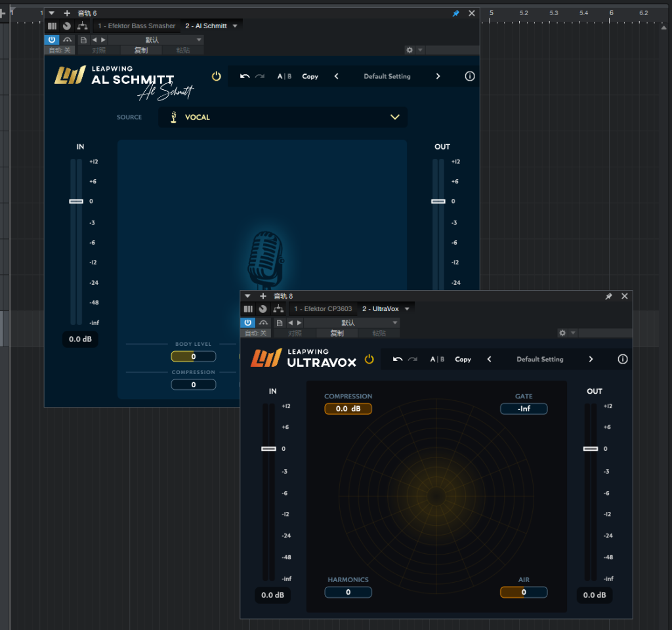Click redo arrow in UltraVox plugin

pyautogui.click(x=412, y=359)
